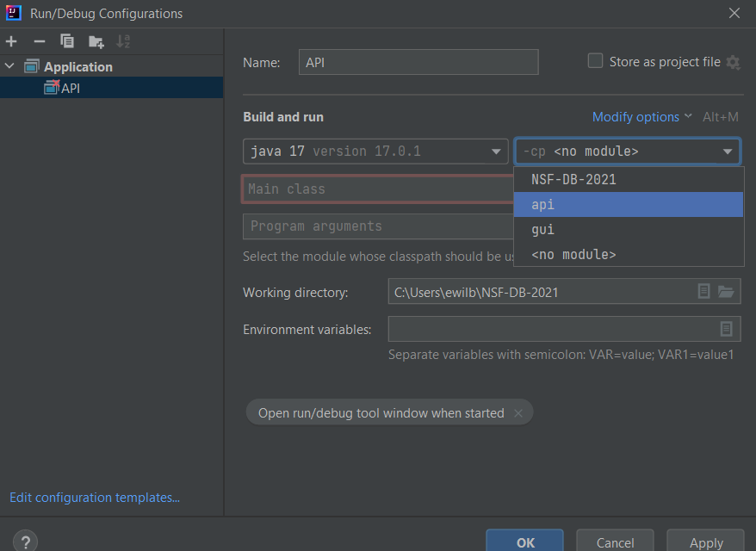Choose <no module> option in list
756x551 pixels.
[629, 255]
